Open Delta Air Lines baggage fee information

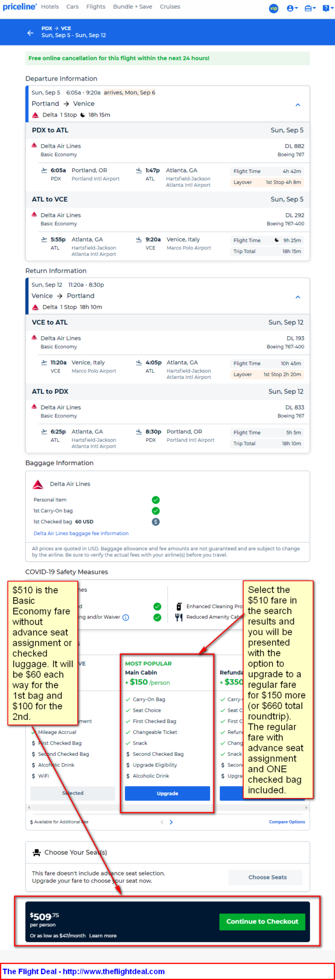coord(81,533)
